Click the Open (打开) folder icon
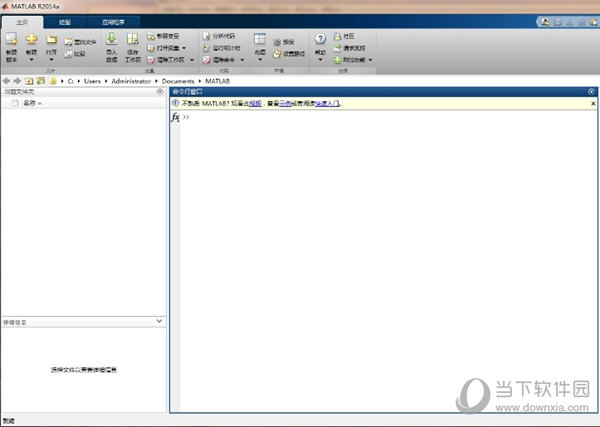This screenshot has width=600, height=427. coord(51,39)
